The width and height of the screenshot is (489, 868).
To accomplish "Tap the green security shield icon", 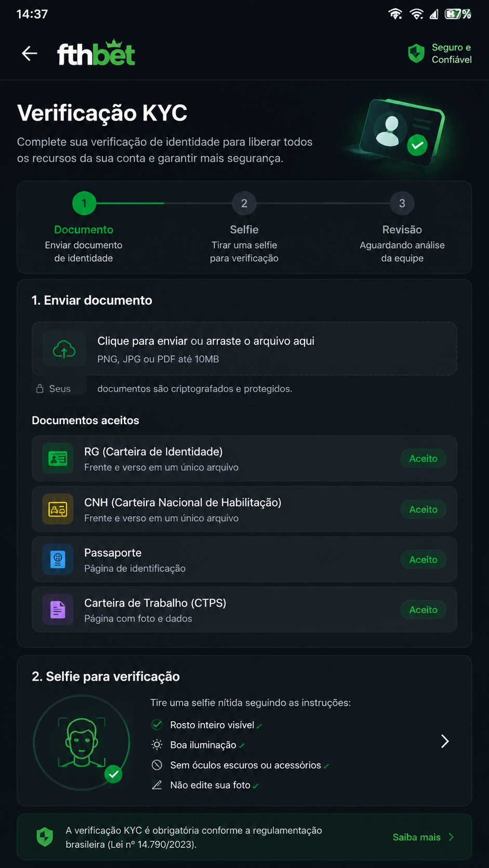I will tap(416, 53).
